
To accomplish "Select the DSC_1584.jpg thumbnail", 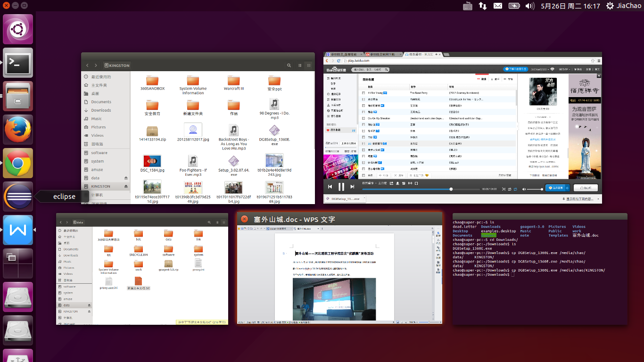I will tap(152, 161).
